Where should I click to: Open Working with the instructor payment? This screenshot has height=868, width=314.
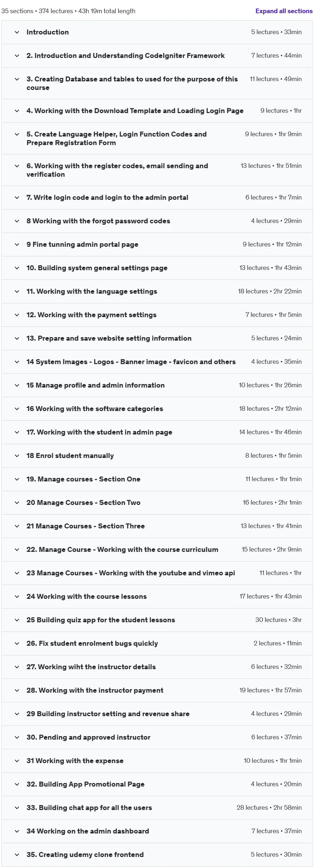point(157,690)
